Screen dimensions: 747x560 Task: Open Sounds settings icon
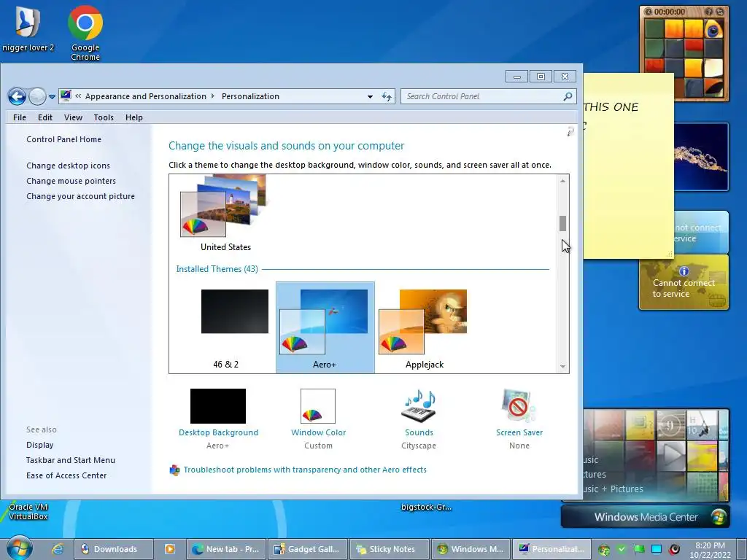click(419, 406)
